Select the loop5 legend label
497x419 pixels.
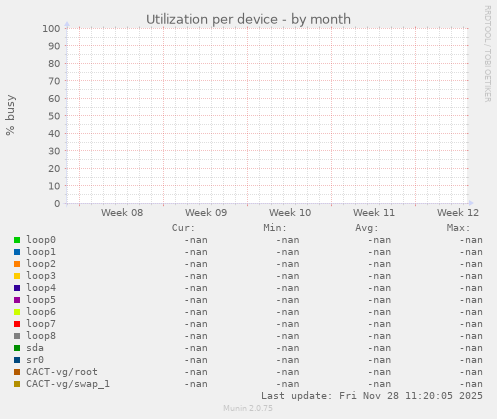[41, 300]
